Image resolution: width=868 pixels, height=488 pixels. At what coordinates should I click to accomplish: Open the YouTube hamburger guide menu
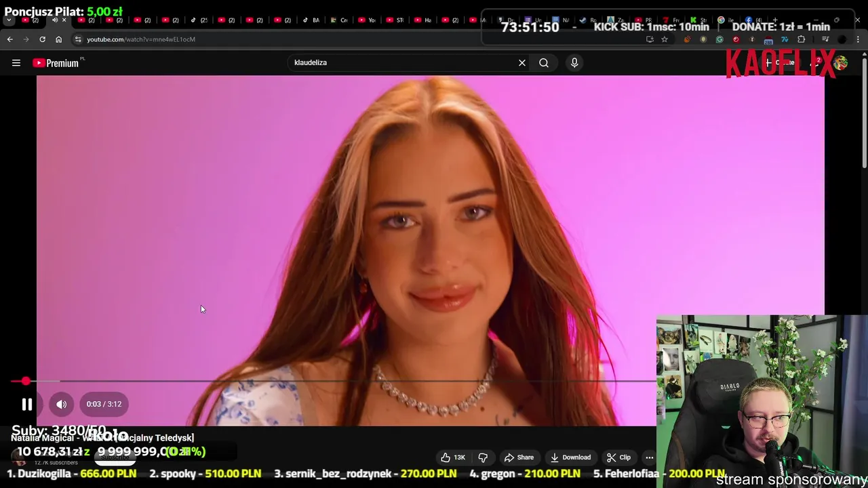pos(16,63)
